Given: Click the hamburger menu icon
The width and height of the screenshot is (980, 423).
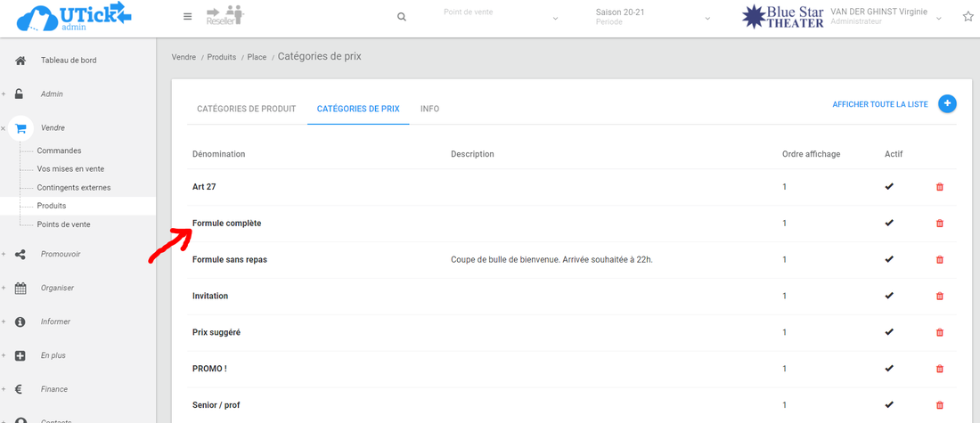Looking at the screenshot, I should pyautogui.click(x=187, y=17).
